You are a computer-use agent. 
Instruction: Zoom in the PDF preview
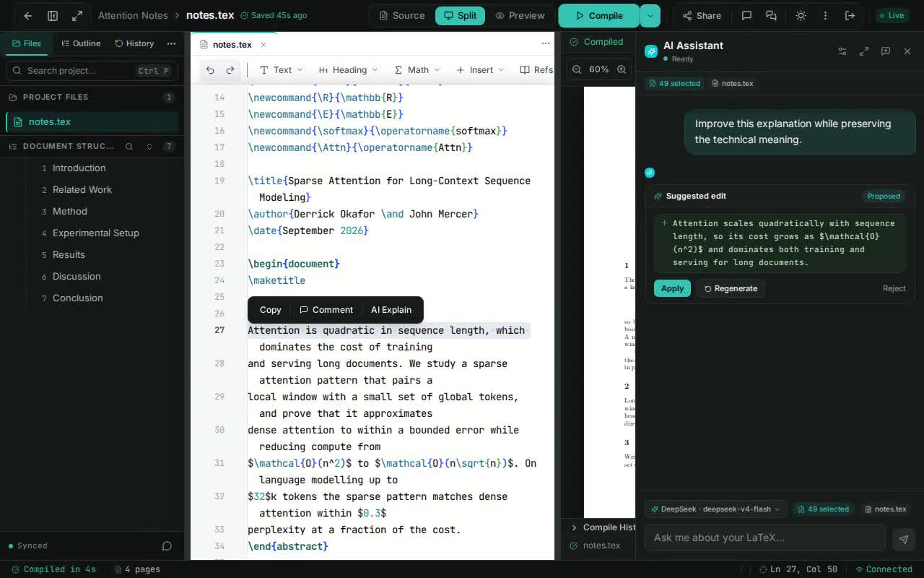622,69
